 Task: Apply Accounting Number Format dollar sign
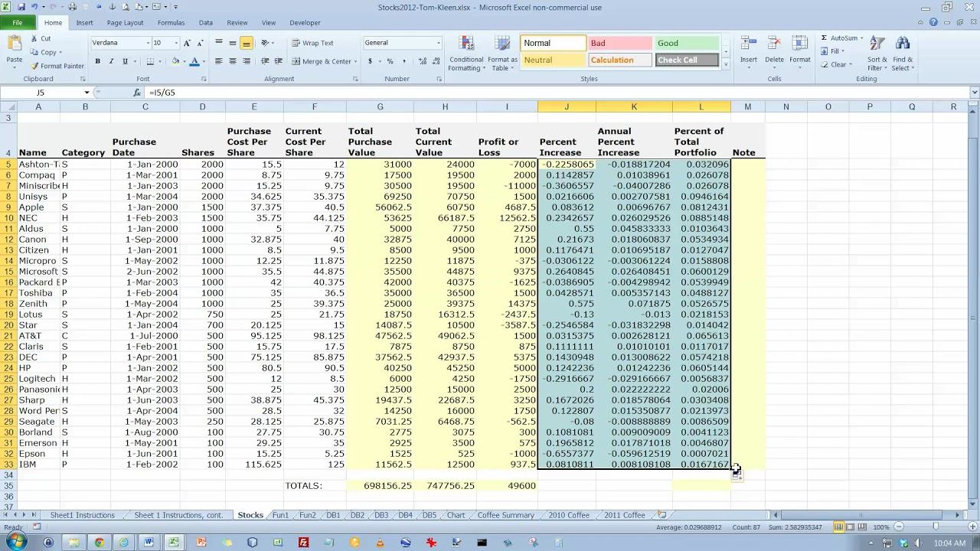coord(371,61)
